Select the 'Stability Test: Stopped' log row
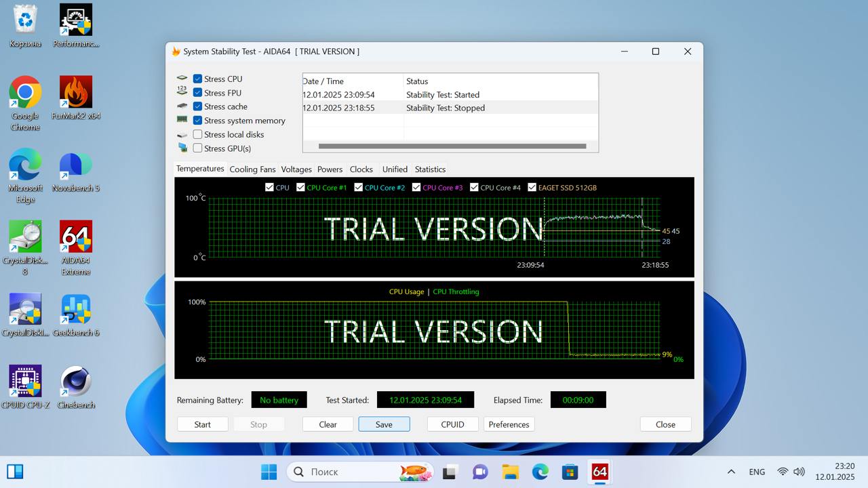Viewport: 868px width, 488px height. [x=450, y=108]
